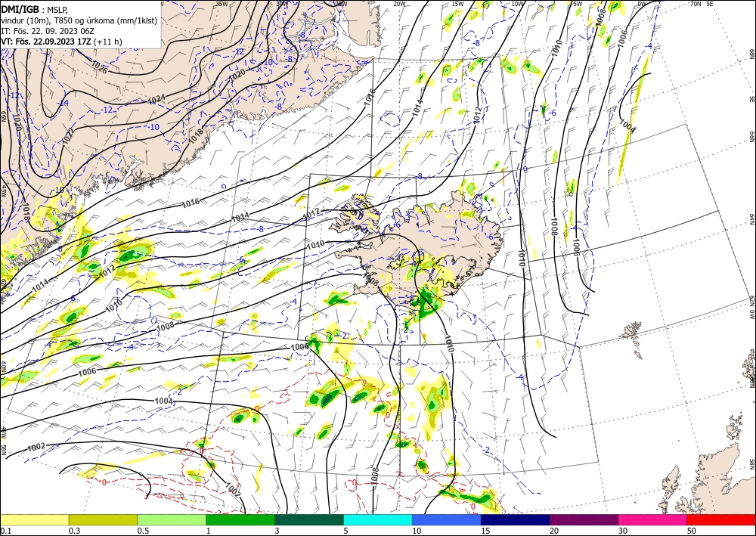Viewport: 756px width, 536px height.
Task: Select the cyan 5–10 legend band
Action: (x=378, y=519)
